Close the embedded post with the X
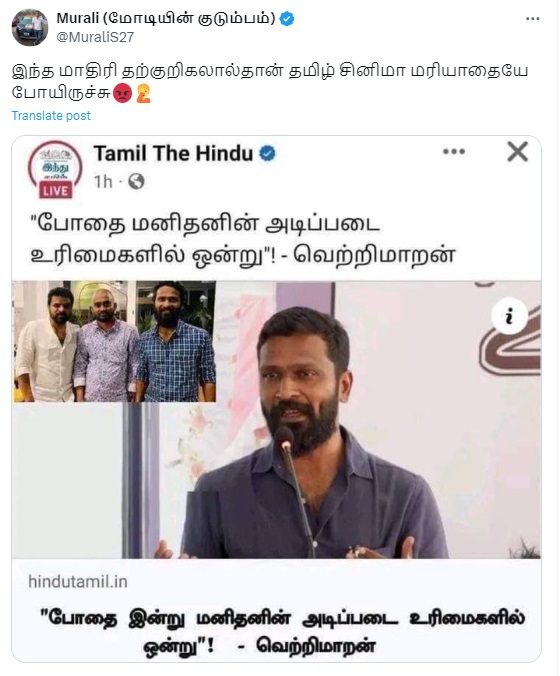 [x=517, y=152]
